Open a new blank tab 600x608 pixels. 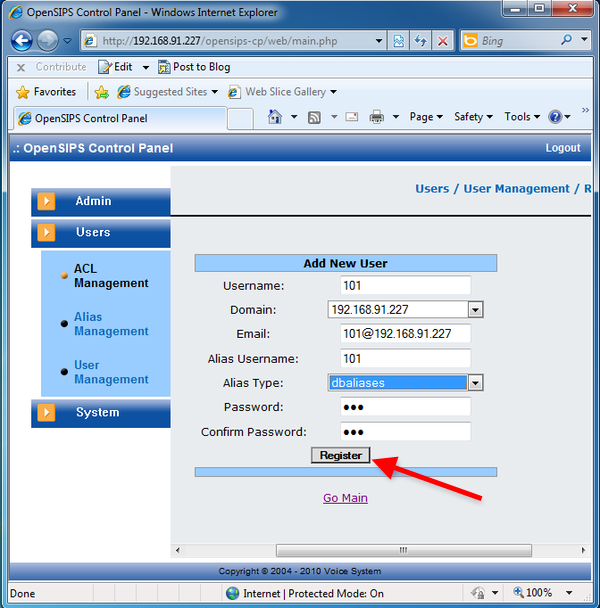pos(240,118)
